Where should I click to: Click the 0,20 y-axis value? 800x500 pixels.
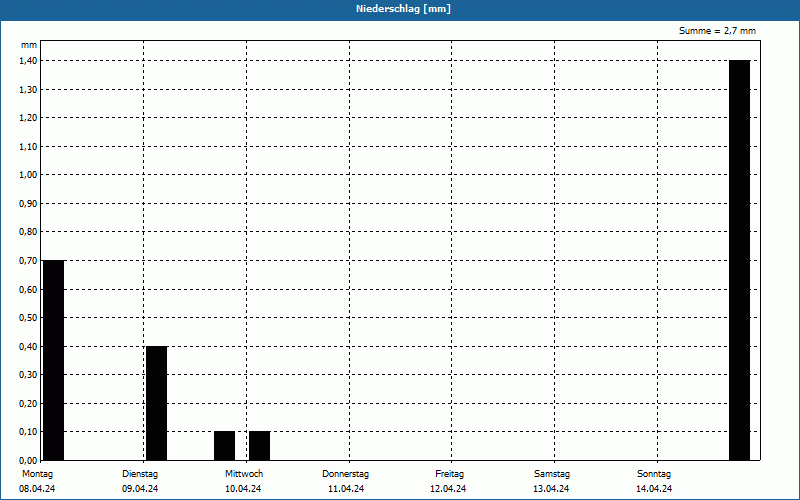29,404
